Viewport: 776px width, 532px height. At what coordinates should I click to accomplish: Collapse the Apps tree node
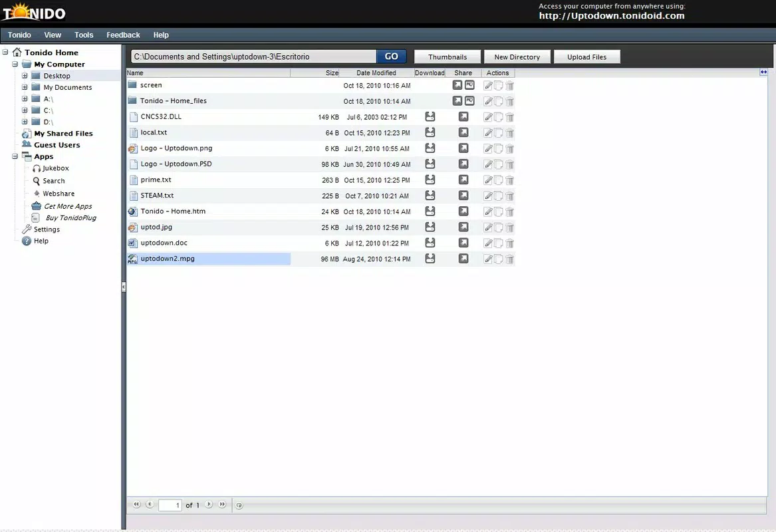tap(15, 156)
